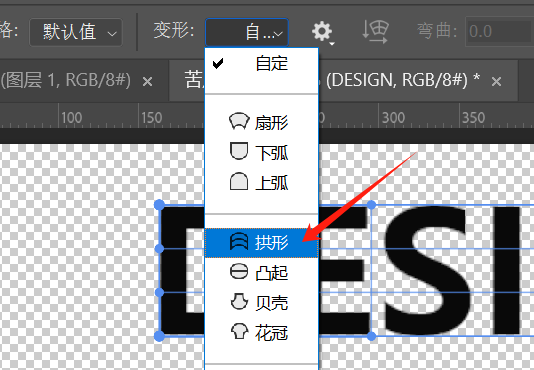Image resolution: width=534 pixels, height=370 pixels.
Task: Choose the 下弧 warp style
Action: [262, 152]
